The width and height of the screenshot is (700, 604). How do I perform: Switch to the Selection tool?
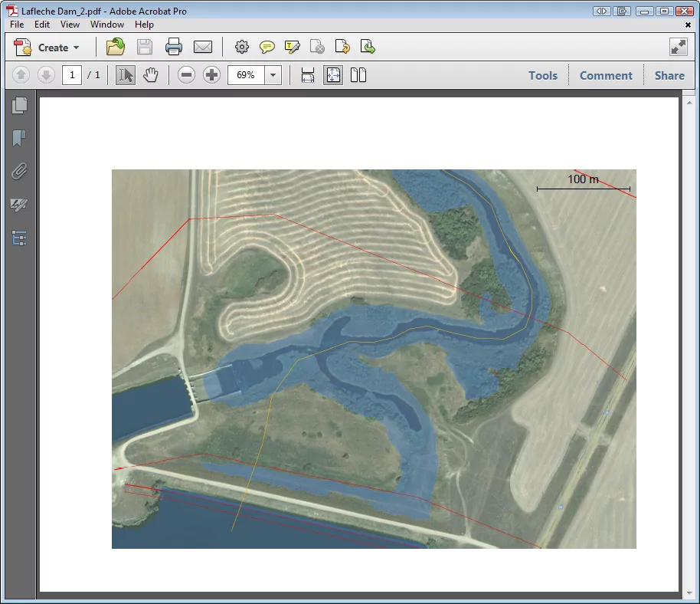click(x=125, y=74)
